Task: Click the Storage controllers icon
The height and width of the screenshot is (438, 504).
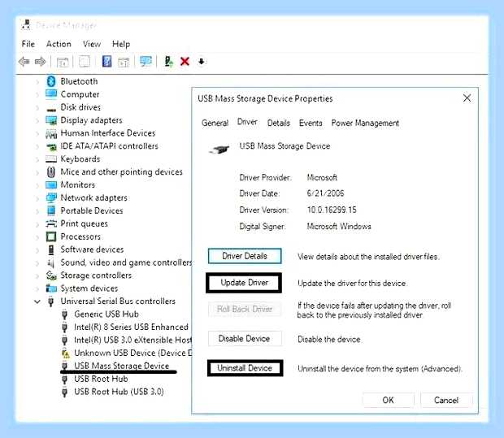Action: click(x=51, y=275)
